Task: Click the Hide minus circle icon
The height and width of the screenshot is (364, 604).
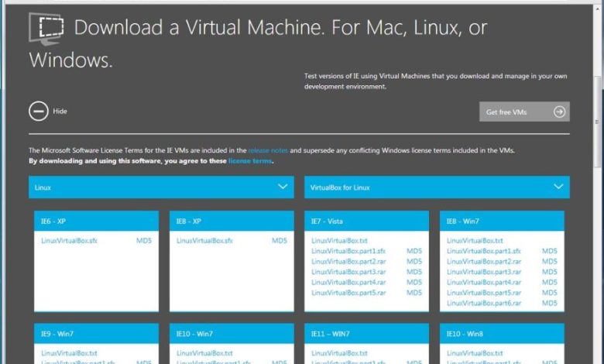Action: point(39,112)
